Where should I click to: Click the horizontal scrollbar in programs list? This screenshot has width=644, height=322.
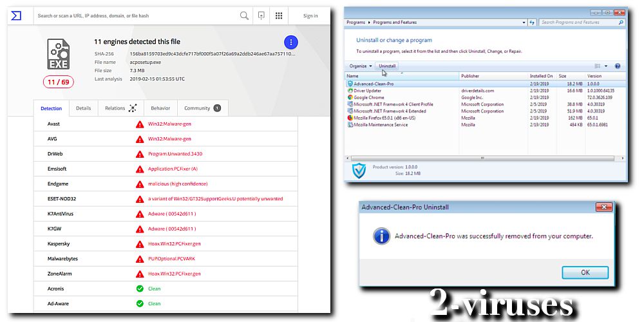482,158
